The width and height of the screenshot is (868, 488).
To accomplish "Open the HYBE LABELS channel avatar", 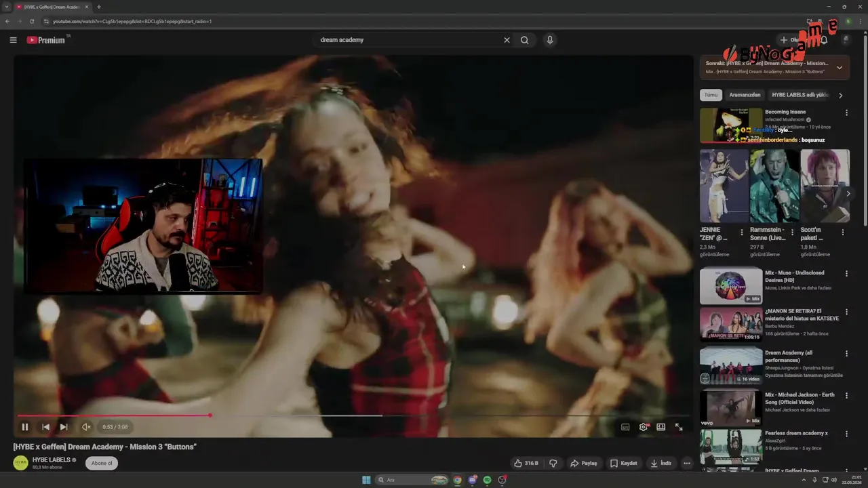I will click(21, 463).
